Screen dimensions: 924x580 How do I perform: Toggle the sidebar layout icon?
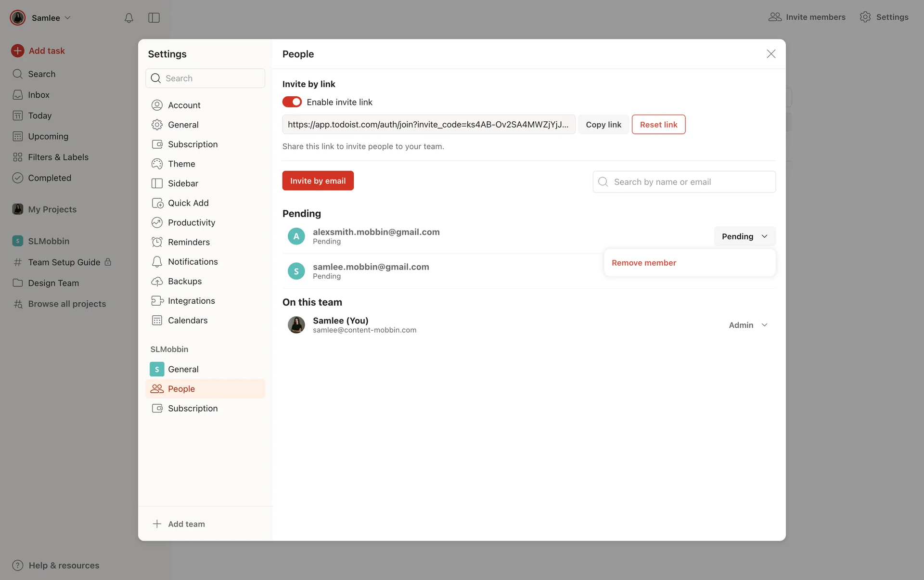point(154,18)
